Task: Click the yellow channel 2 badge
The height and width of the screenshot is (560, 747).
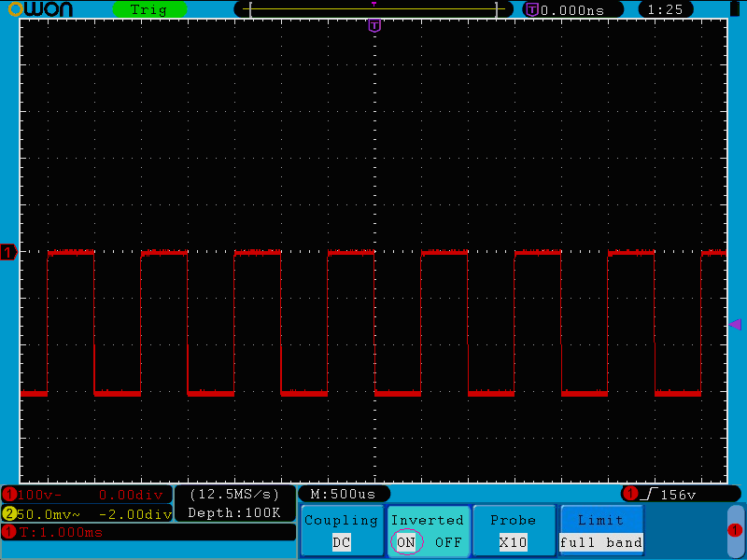Action: [9, 514]
